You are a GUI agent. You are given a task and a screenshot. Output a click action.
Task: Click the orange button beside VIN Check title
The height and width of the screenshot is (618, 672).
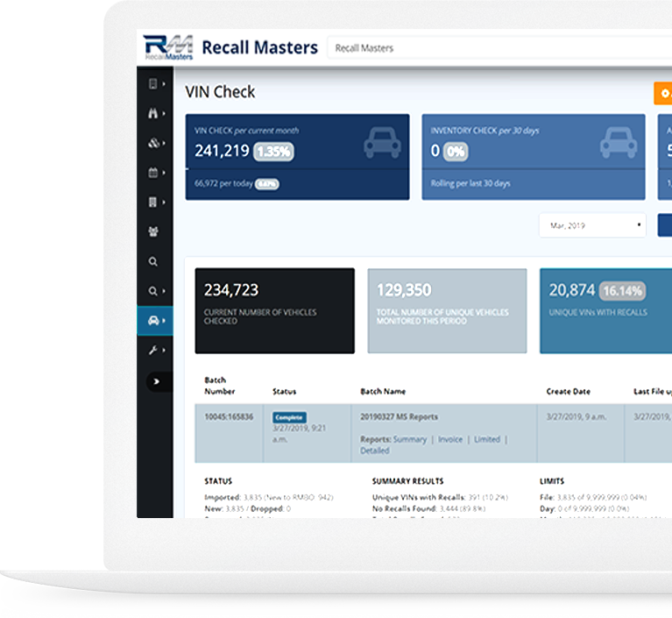(663, 93)
